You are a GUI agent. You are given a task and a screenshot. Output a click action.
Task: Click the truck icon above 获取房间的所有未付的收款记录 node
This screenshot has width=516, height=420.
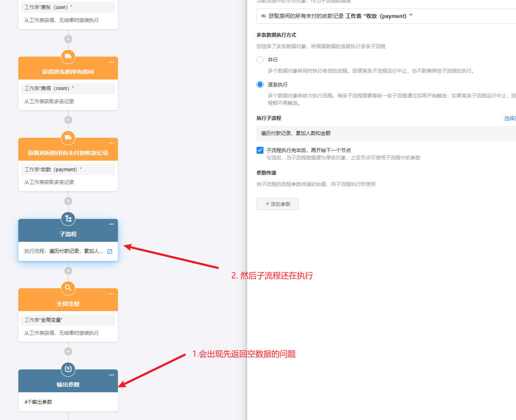pyautogui.click(x=68, y=138)
